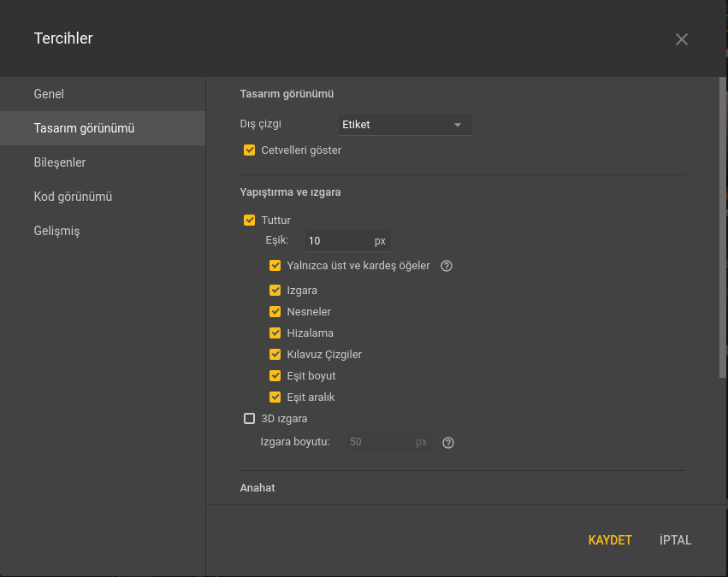Close the Tercihler dialog with the X
This screenshot has width=728, height=577.
click(681, 39)
